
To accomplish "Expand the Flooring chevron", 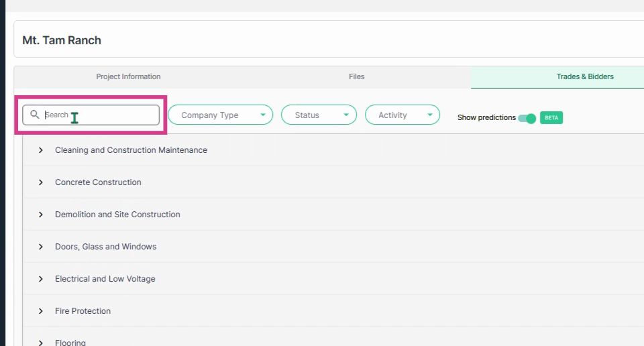I will pos(41,343).
